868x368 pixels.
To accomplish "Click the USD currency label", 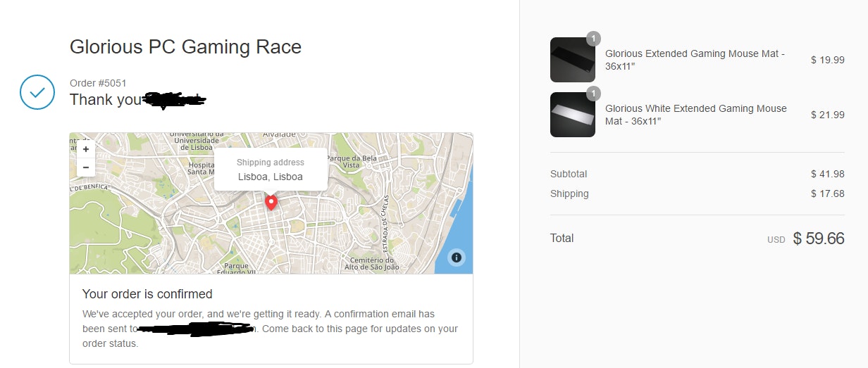I will (x=776, y=240).
